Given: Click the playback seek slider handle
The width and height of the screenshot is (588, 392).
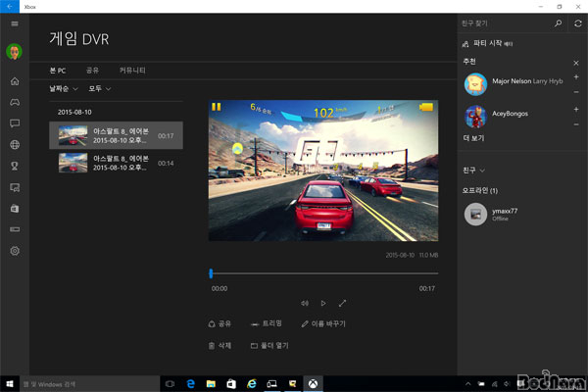Looking at the screenshot, I should (x=211, y=273).
